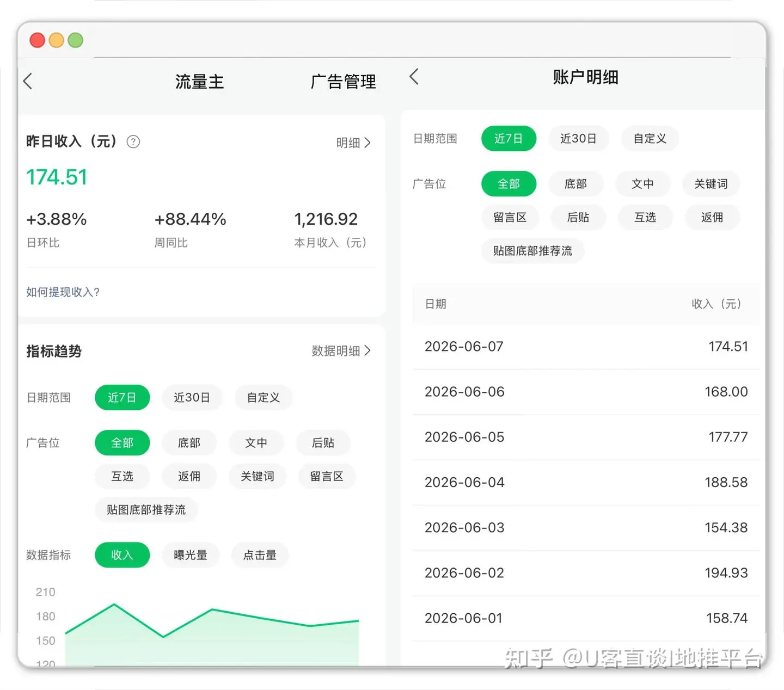
Task: Filter 指标趋势 by 文中 ad slot
Action: tap(256, 443)
